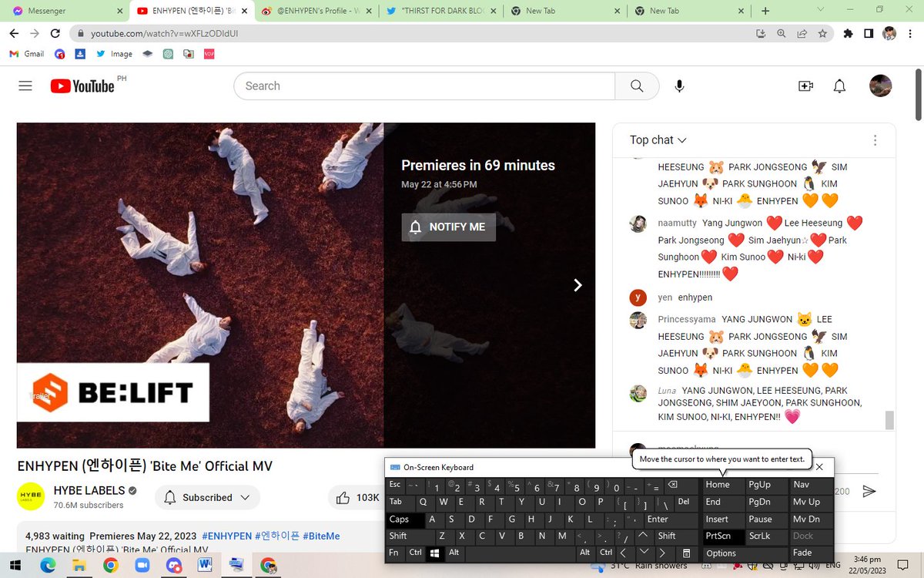Toggle Chrome side panel icon
Viewport: 924px width, 578px height.
click(x=869, y=33)
